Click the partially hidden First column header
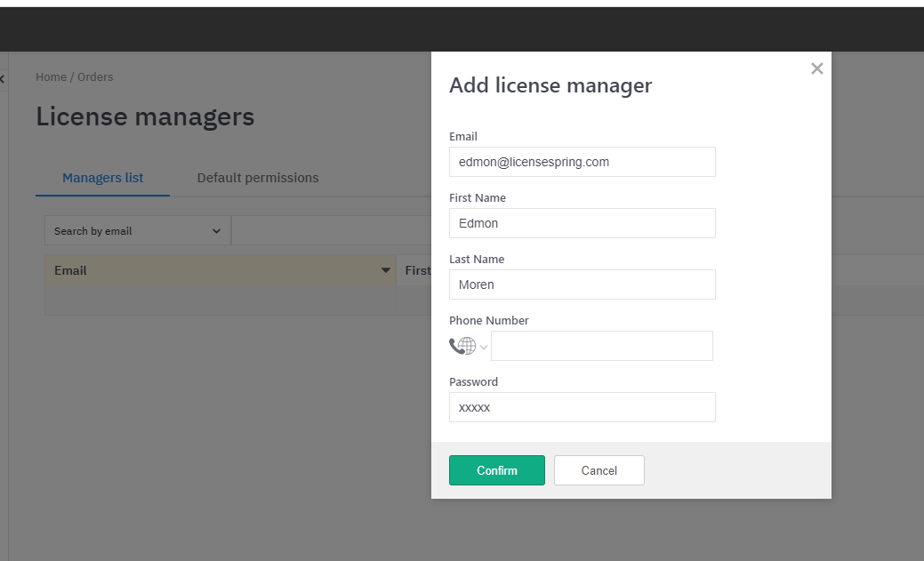924x561 pixels. pyautogui.click(x=416, y=270)
